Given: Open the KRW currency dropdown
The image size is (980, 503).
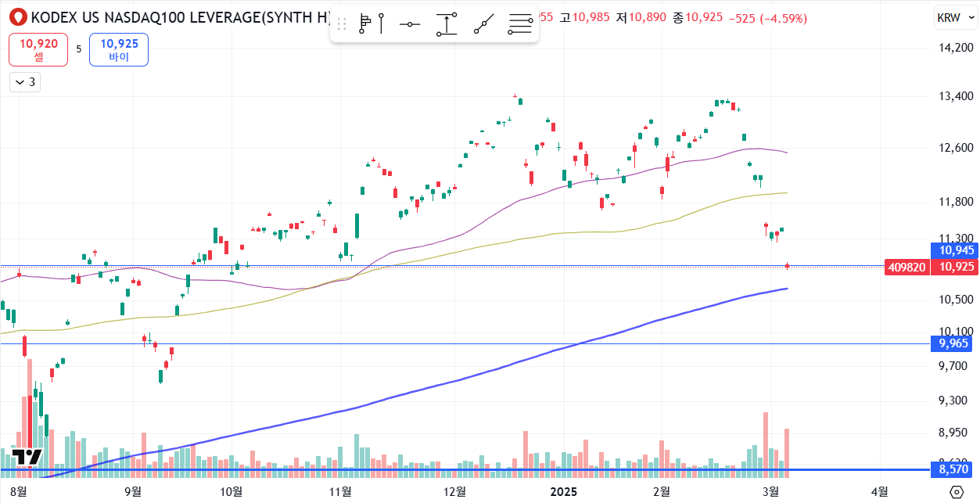Looking at the screenshot, I should click(x=955, y=17).
